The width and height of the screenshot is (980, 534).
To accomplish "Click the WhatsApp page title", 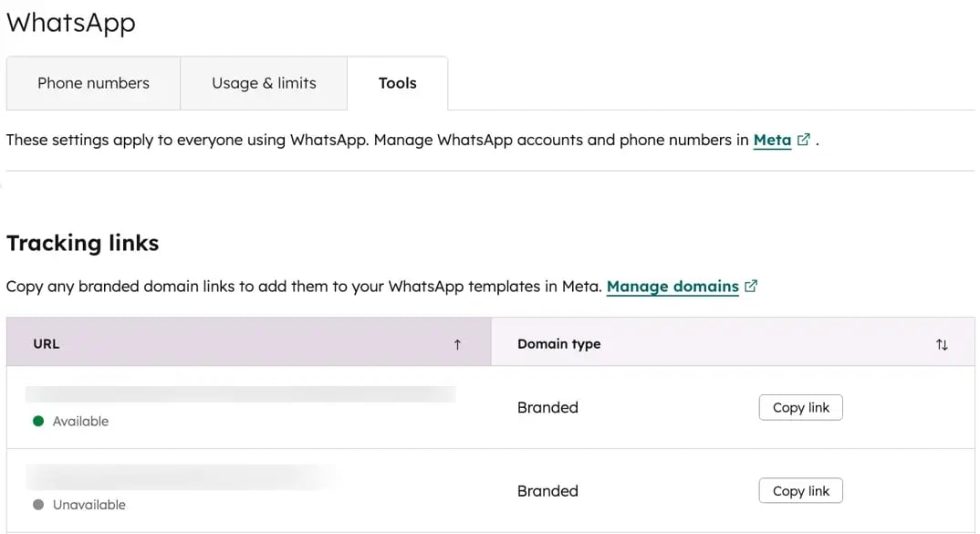I will 70,23.
